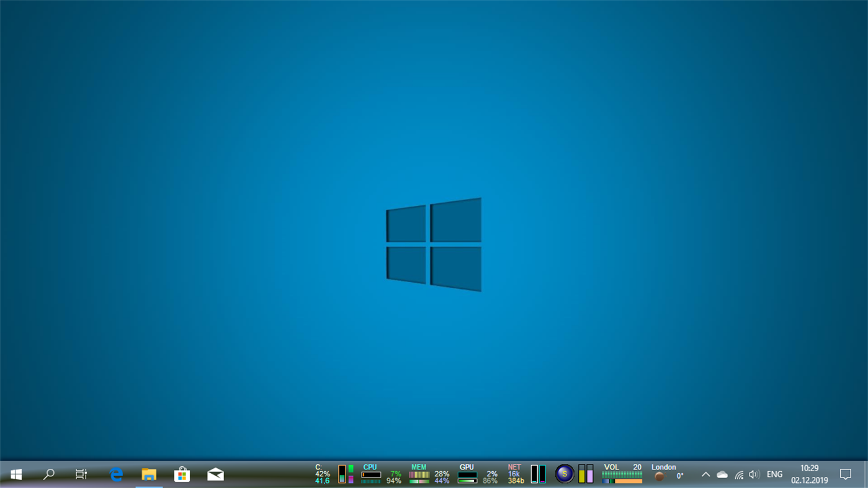This screenshot has height=488, width=868.
Task: Show hidden system tray icons
Action: 705,474
